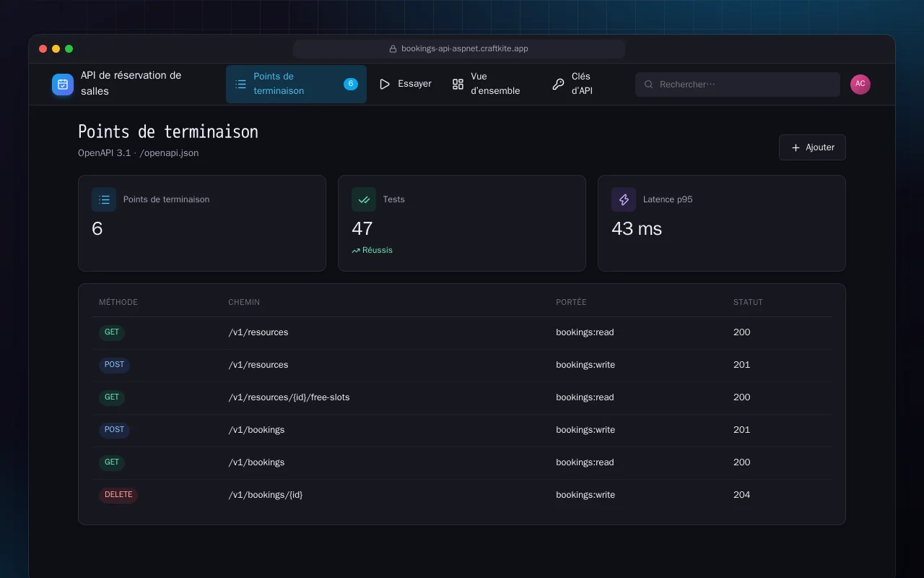
Task: Click the room booking API calendar logo
Action: coord(63,85)
